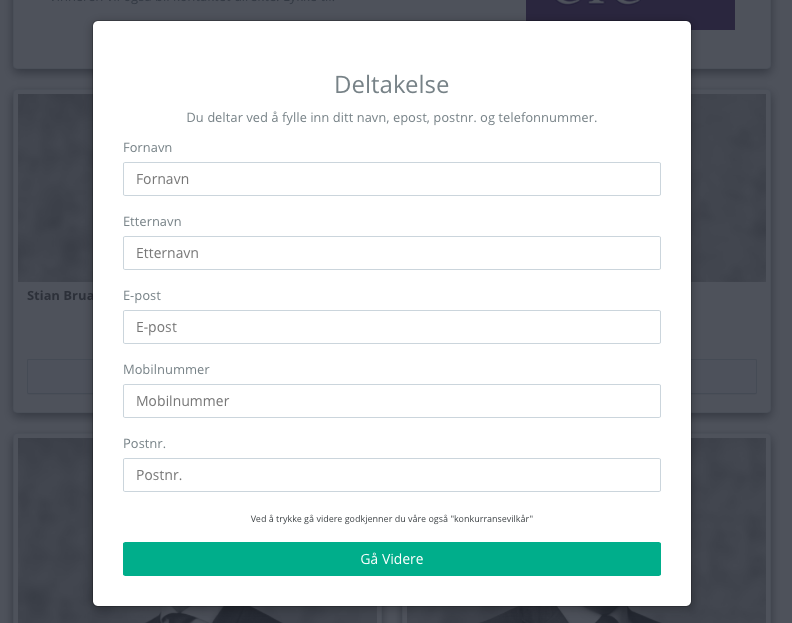Click the E-post field label

point(142,296)
